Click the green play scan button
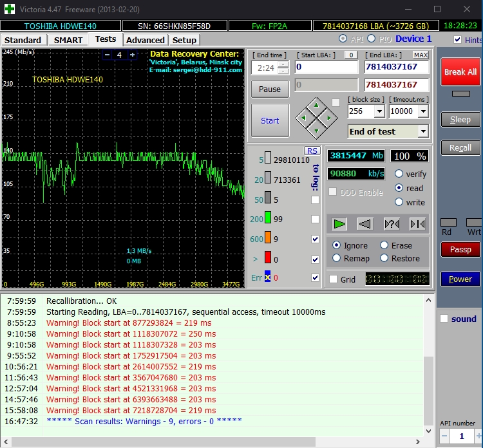The image size is (483, 448). (x=339, y=224)
